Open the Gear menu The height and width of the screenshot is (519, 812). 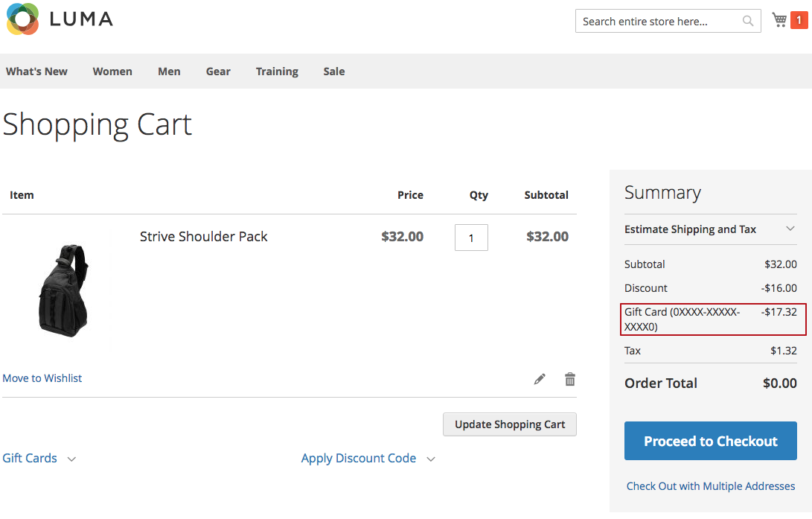coord(218,71)
